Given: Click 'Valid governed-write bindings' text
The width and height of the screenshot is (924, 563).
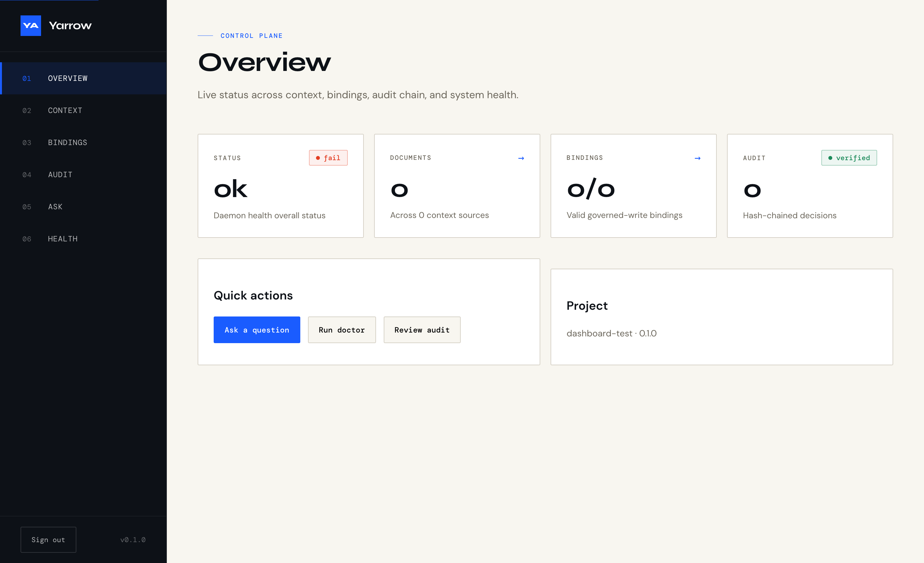Looking at the screenshot, I should (624, 215).
